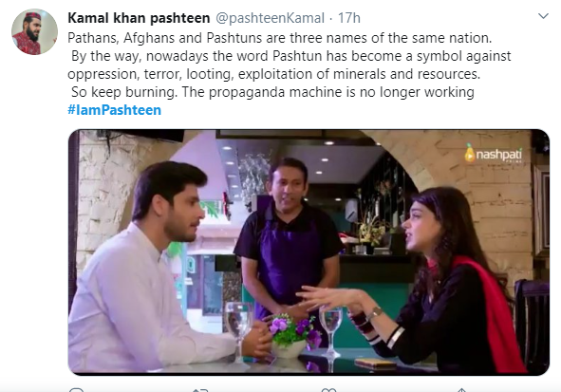Like the tweet with the heart icon
The height and width of the screenshot is (392, 561).
pos(328,390)
